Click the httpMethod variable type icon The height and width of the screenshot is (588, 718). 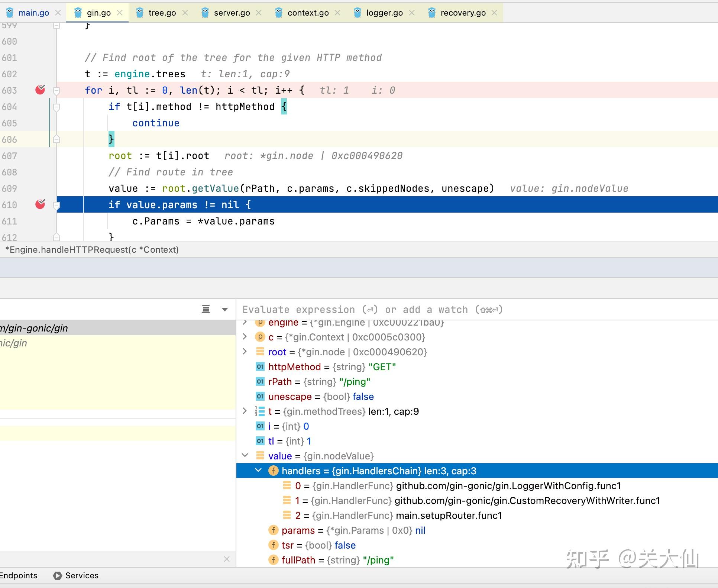260,367
